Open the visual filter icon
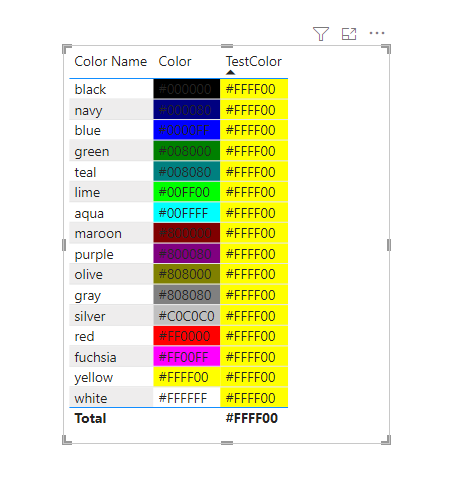The image size is (468, 504). pos(321,34)
